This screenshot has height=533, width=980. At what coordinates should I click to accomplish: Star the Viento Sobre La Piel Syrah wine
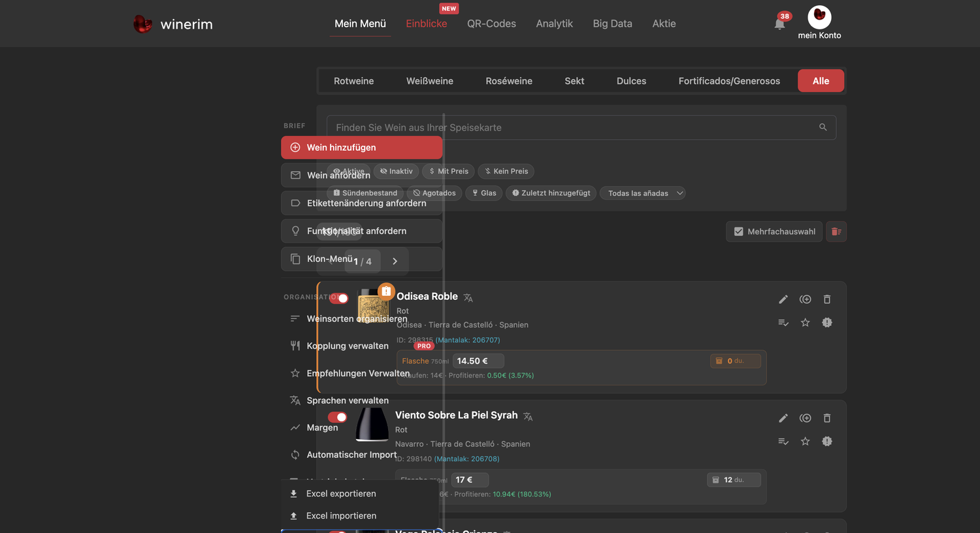click(x=806, y=442)
